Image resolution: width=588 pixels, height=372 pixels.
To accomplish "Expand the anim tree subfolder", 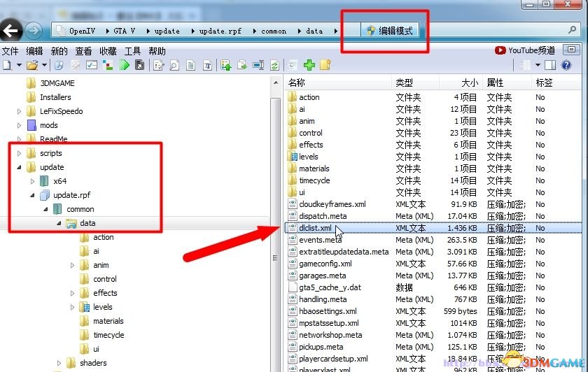I will coord(72,265).
